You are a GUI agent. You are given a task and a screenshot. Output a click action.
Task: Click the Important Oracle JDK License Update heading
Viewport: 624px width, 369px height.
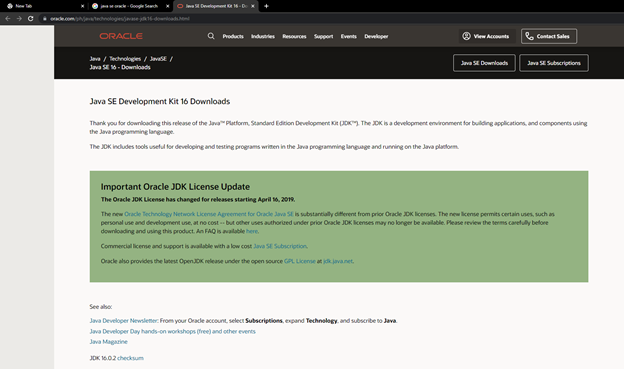coord(175,187)
